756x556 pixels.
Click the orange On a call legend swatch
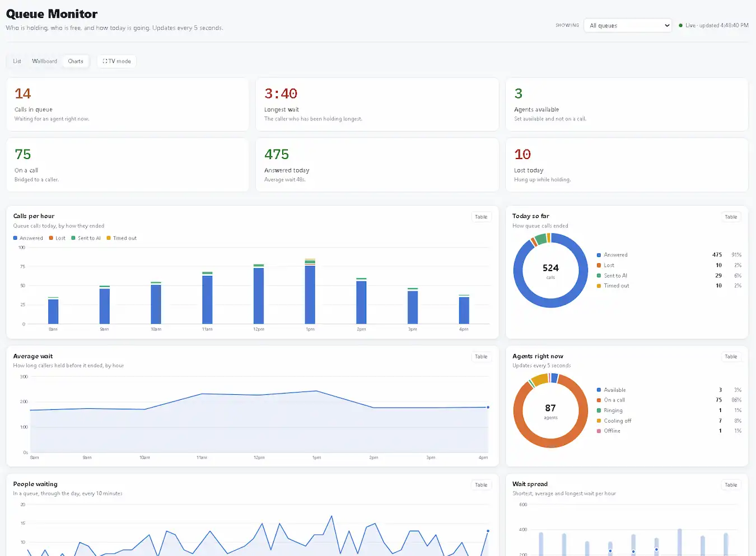pos(599,400)
